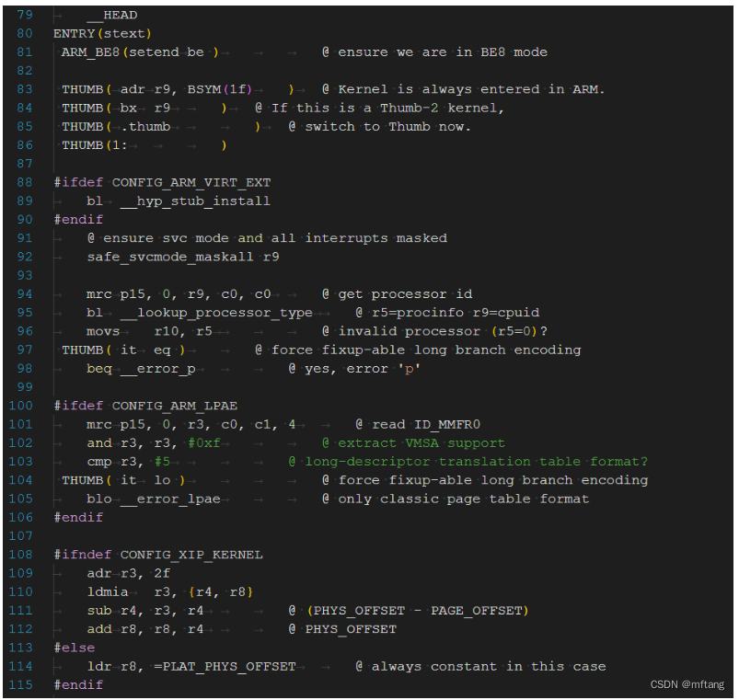This screenshot has width=739, height=700.
Task: Click 'cmp r3, #5' instruction
Action: (128, 462)
